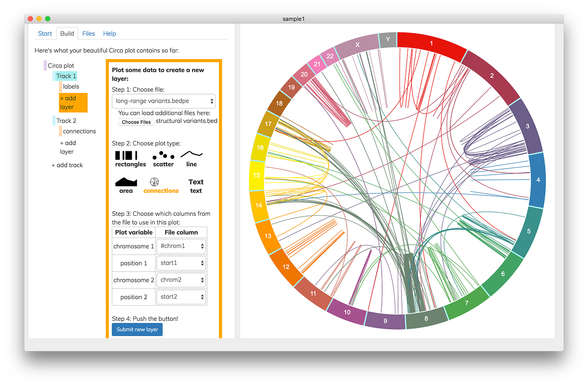Screen dimensions: 588x386
Task: Click add layer under Track 2
Action: coord(68,147)
